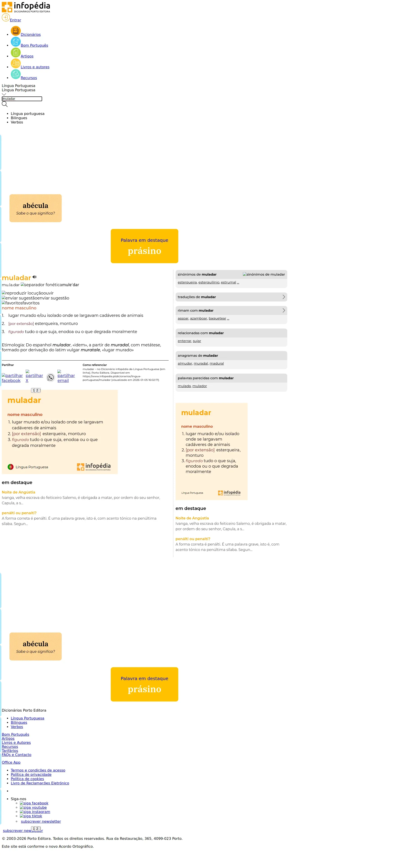Click the search field containing muladar
This screenshot has width=407, height=868.
tap(22, 99)
